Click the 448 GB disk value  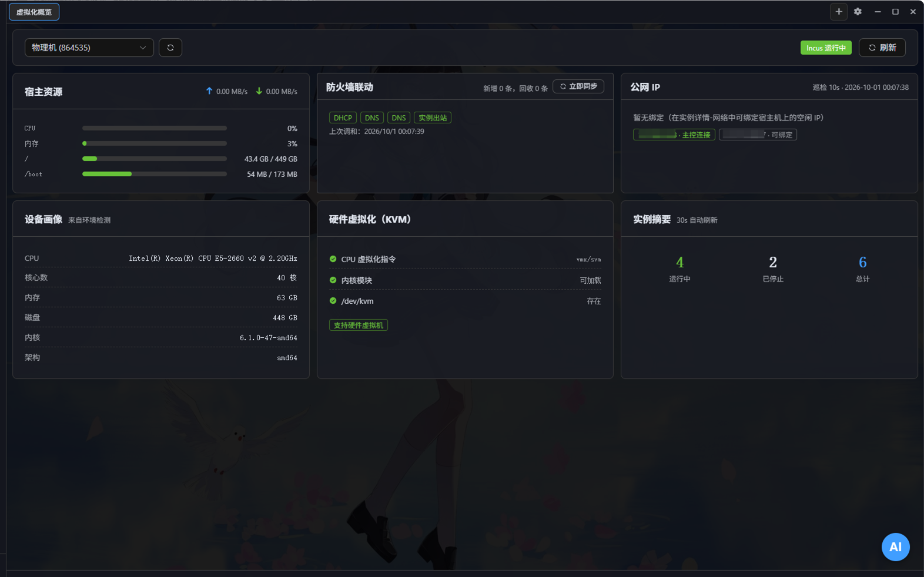pos(285,318)
